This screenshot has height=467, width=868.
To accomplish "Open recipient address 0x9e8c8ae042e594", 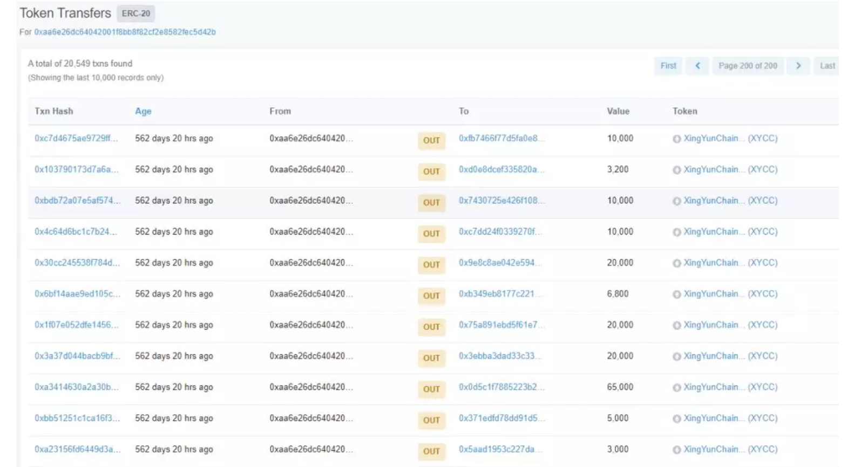I will coord(499,263).
